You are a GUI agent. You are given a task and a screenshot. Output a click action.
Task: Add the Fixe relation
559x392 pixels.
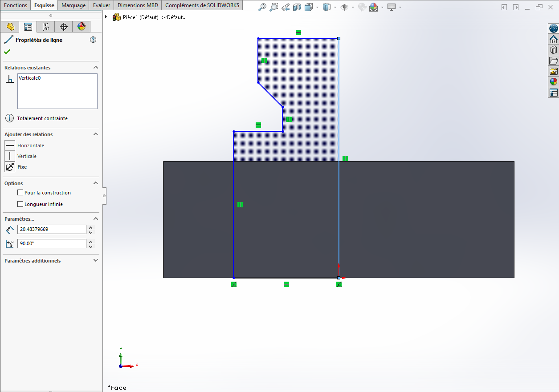click(x=10, y=167)
